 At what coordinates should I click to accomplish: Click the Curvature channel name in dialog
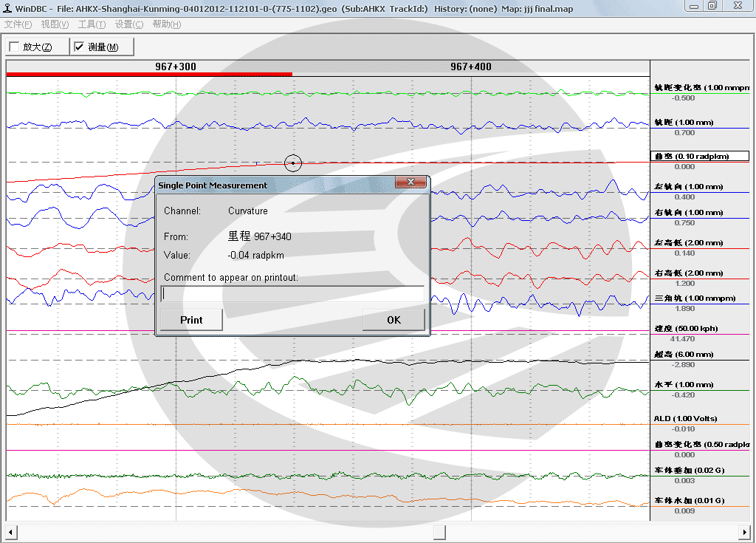248,211
